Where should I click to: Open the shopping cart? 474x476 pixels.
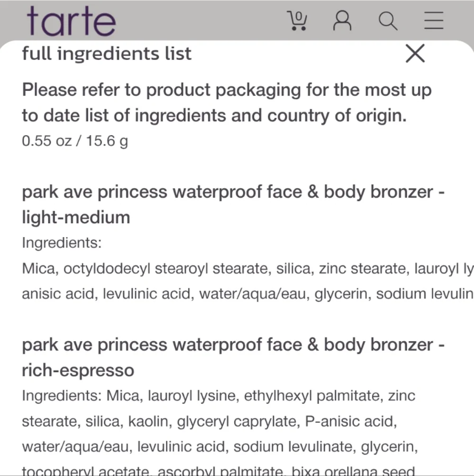tap(297, 21)
